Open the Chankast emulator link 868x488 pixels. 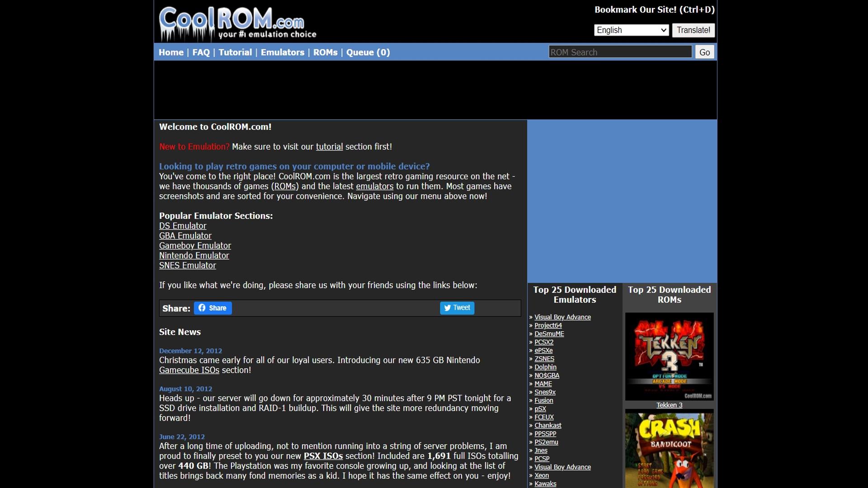point(547,426)
